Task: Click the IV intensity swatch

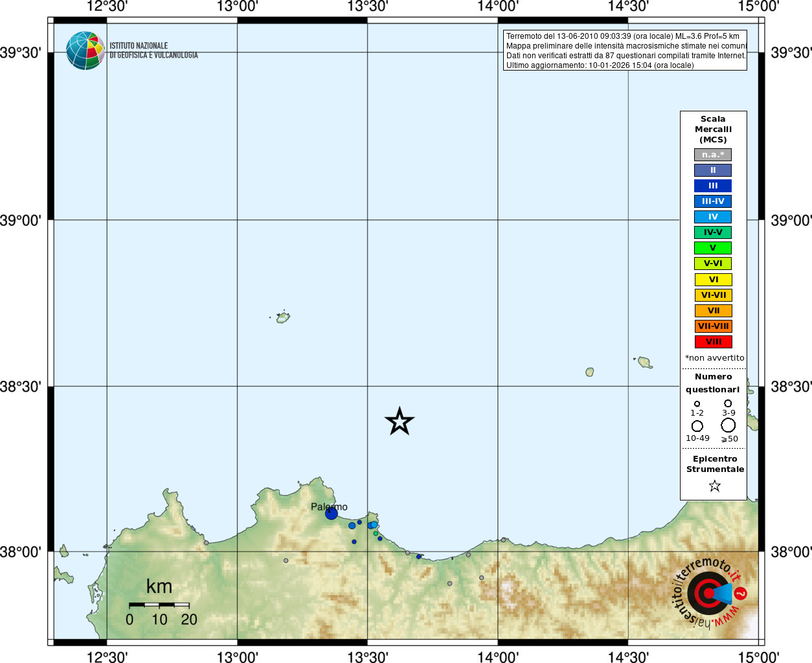Action: (x=713, y=217)
